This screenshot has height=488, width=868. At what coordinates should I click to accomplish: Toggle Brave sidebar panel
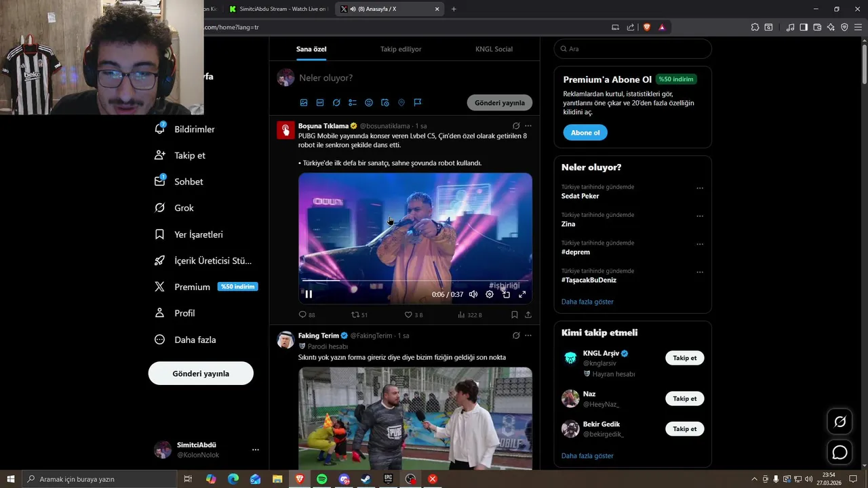(804, 27)
